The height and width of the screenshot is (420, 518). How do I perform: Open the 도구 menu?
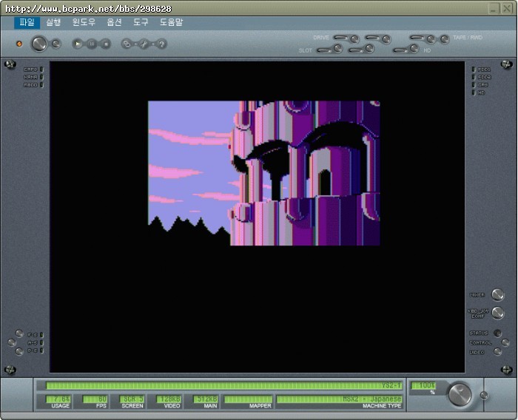(x=141, y=22)
